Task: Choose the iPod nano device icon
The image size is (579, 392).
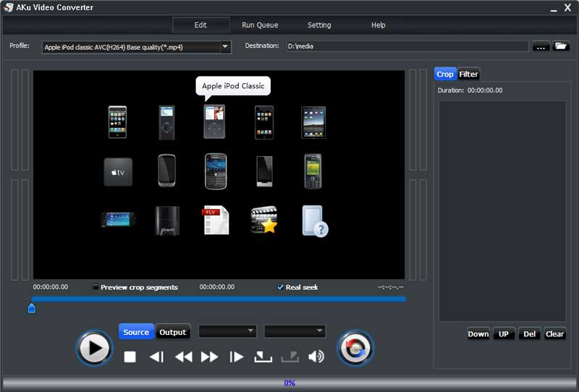Action: point(166,122)
